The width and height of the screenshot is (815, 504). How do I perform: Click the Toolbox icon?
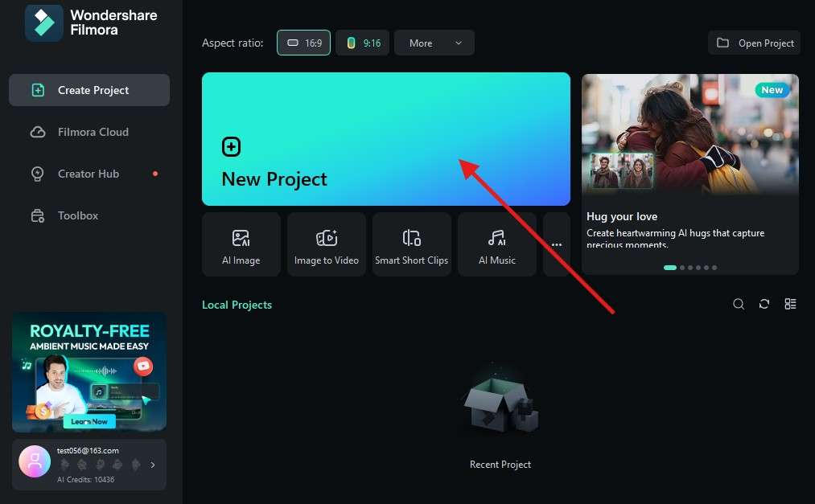(x=38, y=215)
